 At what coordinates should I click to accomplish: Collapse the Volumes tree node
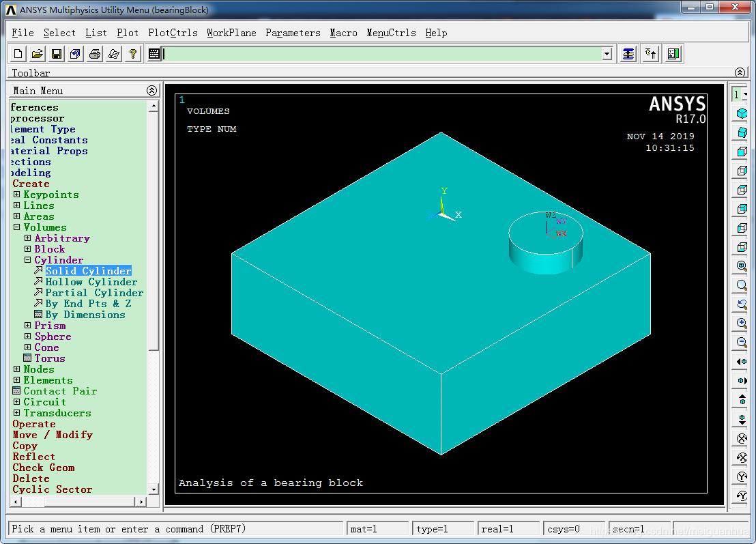pos(17,227)
